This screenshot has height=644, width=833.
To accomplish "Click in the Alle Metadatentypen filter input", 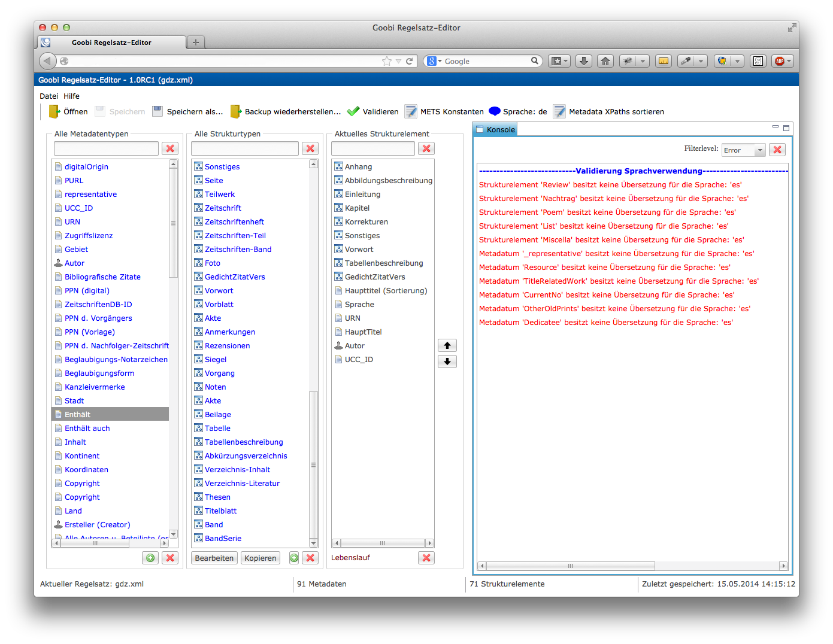I will tap(107, 148).
